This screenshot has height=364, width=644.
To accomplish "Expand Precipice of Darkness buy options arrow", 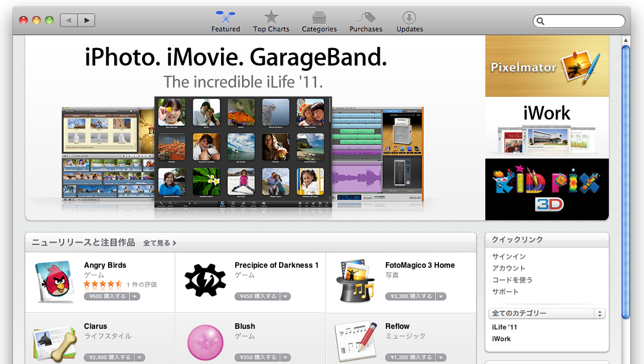I will [x=285, y=296].
